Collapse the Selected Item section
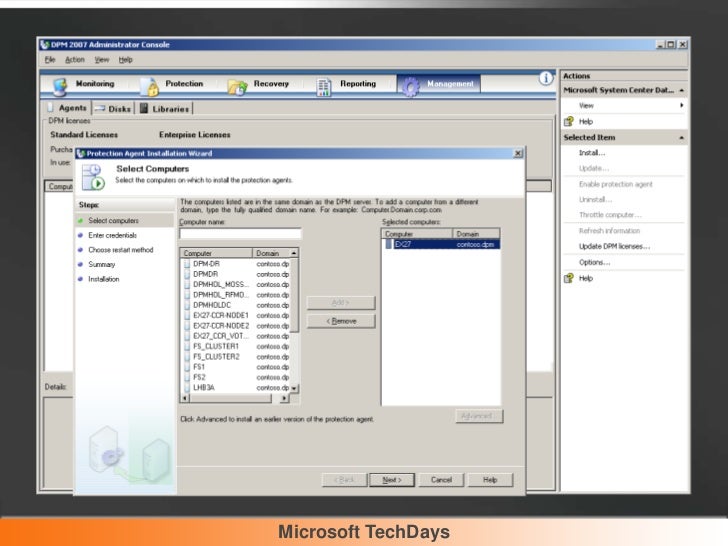Image resolution: width=728 pixels, height=546 pixels. coord(682,138)
